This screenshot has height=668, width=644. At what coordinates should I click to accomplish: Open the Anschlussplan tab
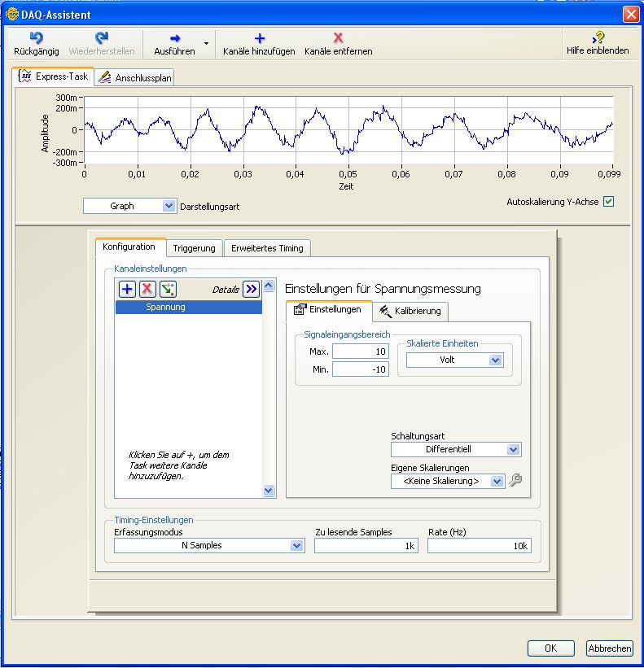point(134,77)
